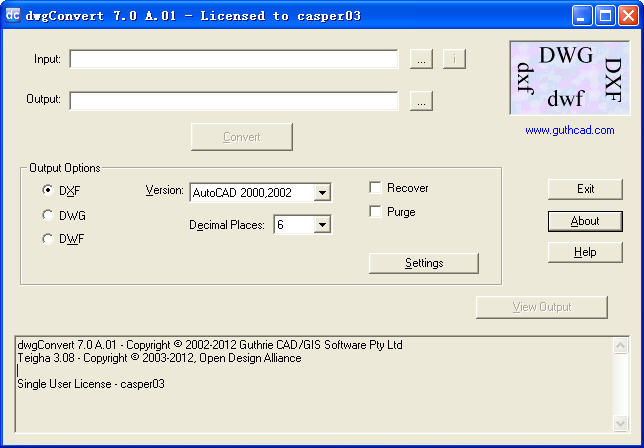Open the About dialog

[585, 221]
